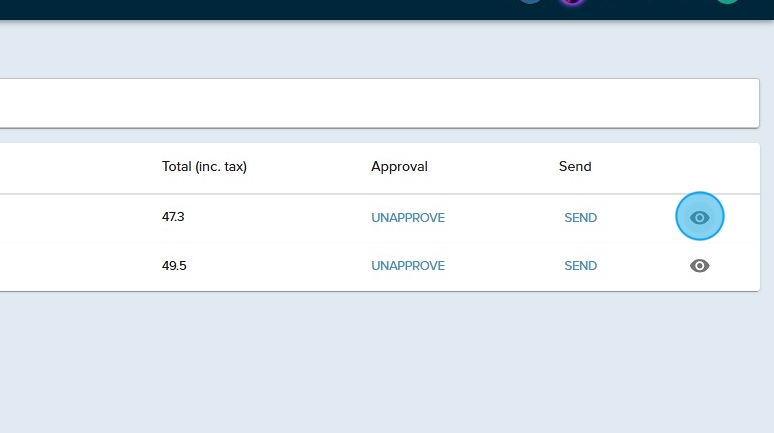Send the invoice totaling 47.3
The width and height of the screenshot is (774, 433).
point(580,218)
